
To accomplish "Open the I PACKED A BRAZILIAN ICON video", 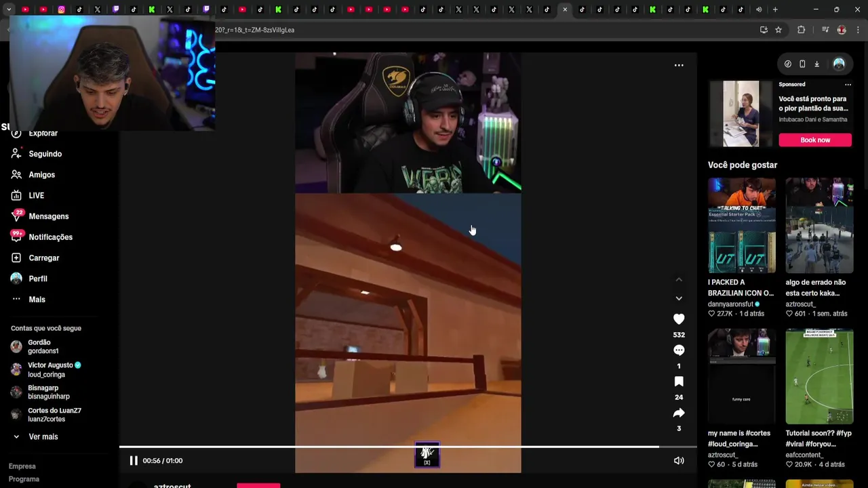I will 742,226.
